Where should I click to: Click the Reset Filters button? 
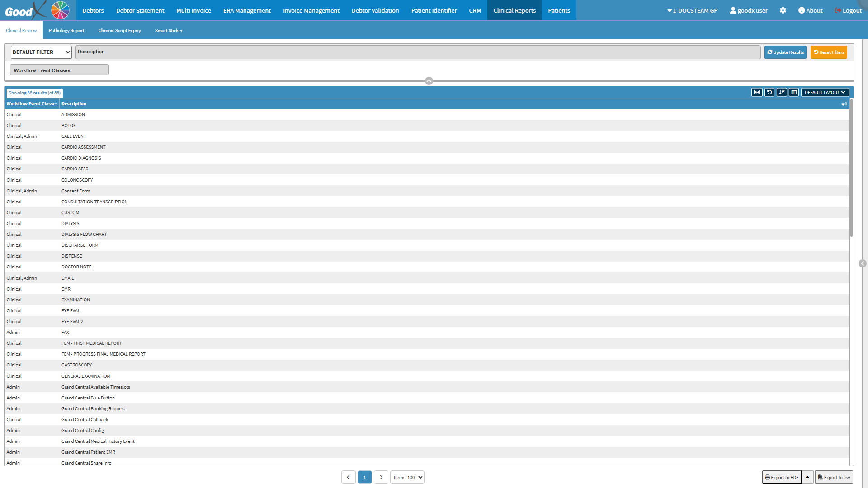(x=829, y=52)
